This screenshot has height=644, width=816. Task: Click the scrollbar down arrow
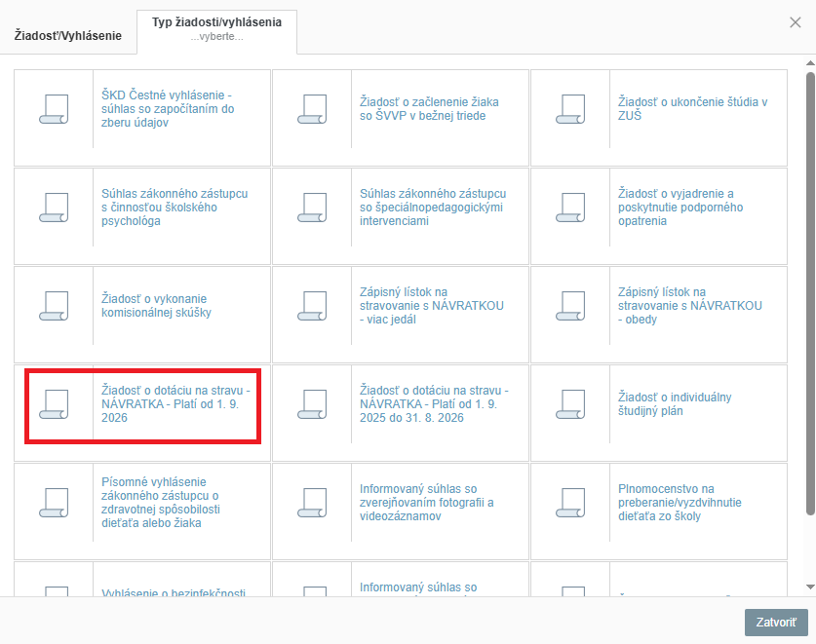[810, 587]
